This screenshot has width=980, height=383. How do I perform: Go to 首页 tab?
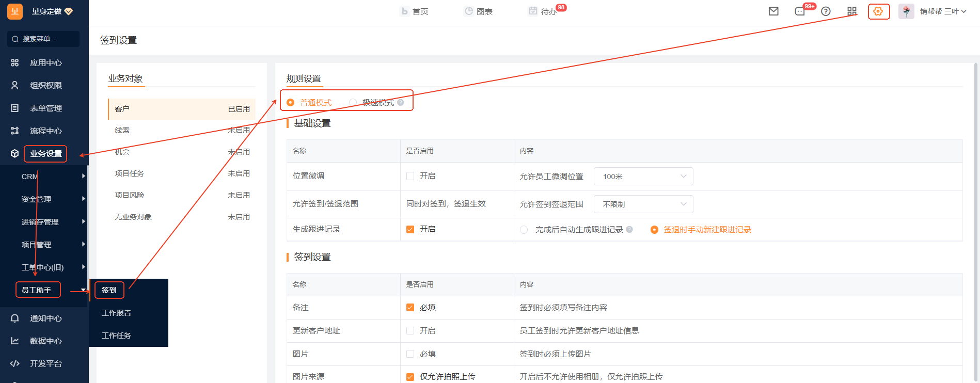[415, 11]
